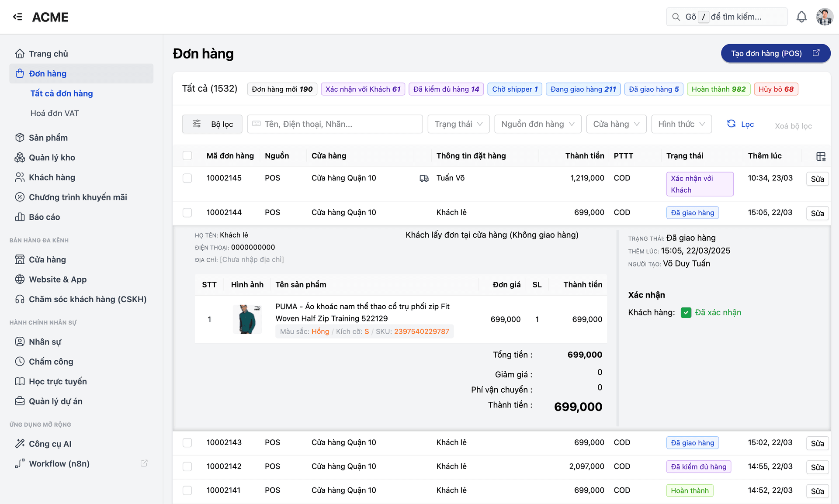The image size is (839, 504).
Task: Check the row checkbox for order 10002145
Action: tap(187, 178)
